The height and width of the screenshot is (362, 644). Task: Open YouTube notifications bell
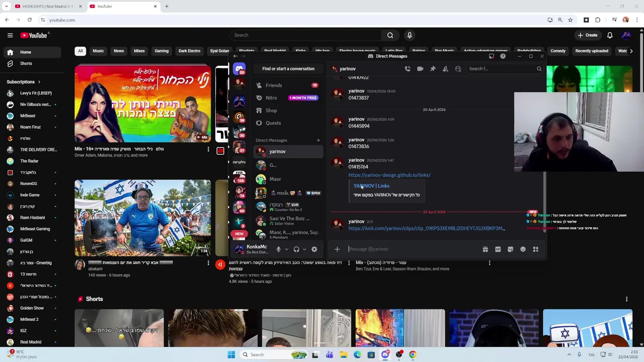click(610, 35)
